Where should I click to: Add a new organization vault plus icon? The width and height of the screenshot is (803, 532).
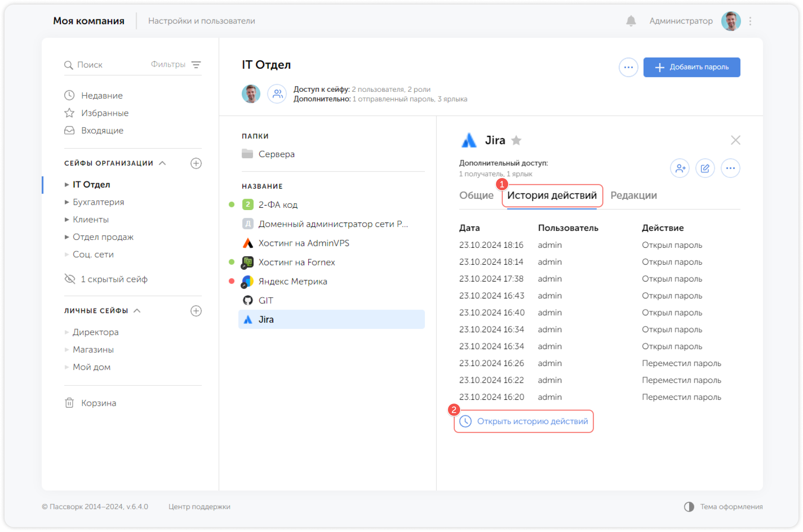[x=196, y=163]
